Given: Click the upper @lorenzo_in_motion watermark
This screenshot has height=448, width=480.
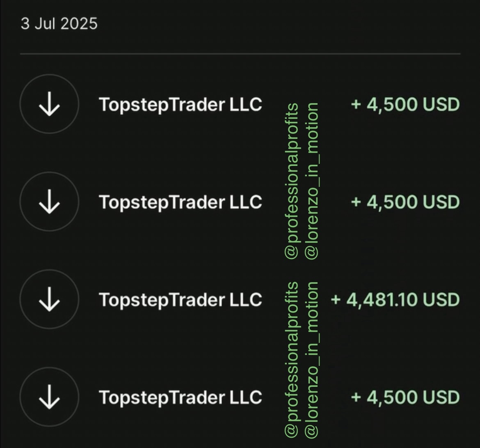Looking at the screenshot, I should [312, 181].
